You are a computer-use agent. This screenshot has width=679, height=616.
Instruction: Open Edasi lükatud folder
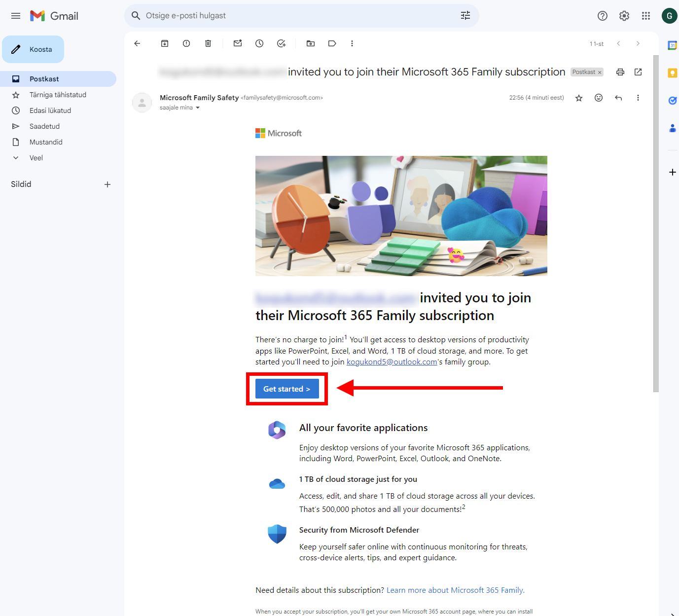58,110
